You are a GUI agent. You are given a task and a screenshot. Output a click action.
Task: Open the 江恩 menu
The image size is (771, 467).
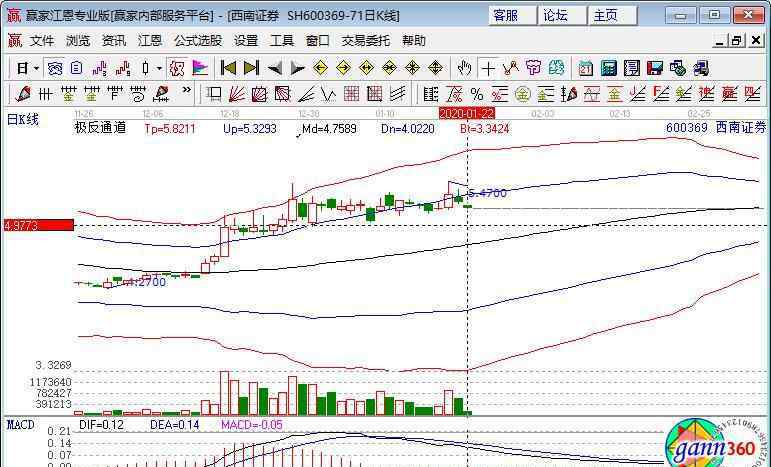click(x=149, y=41)
